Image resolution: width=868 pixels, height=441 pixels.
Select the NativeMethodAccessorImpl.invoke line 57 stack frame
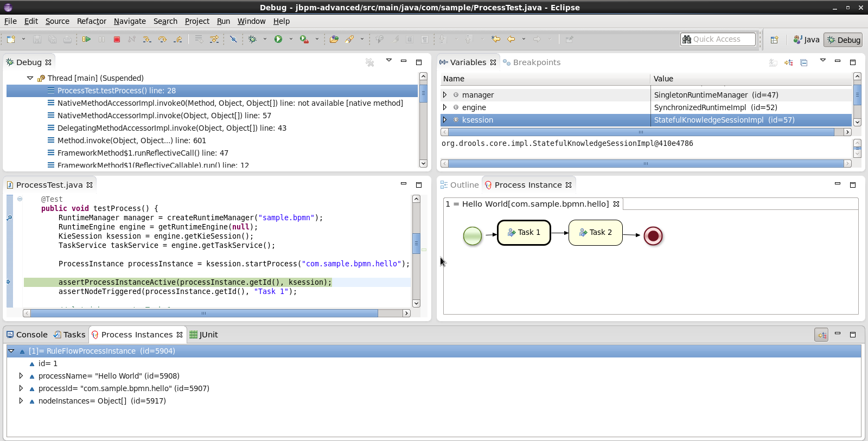[x=164, y=116]
